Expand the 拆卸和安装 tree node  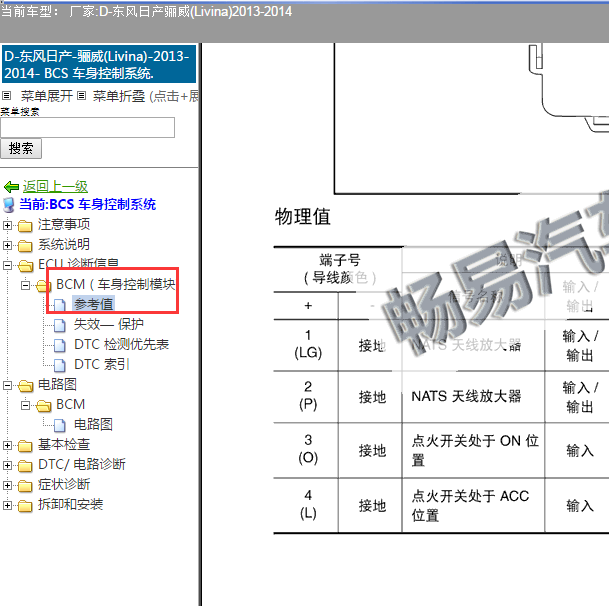pos(7,505)
